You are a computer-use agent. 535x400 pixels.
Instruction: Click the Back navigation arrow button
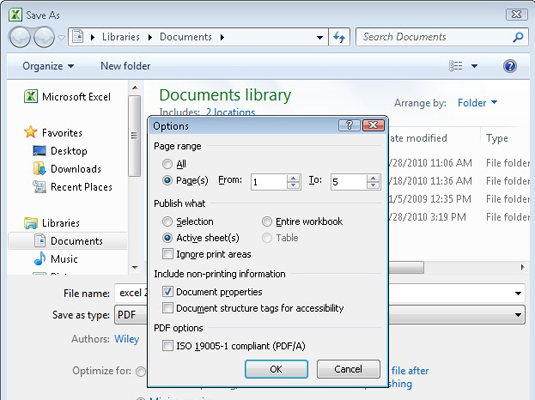pos(20,37)
